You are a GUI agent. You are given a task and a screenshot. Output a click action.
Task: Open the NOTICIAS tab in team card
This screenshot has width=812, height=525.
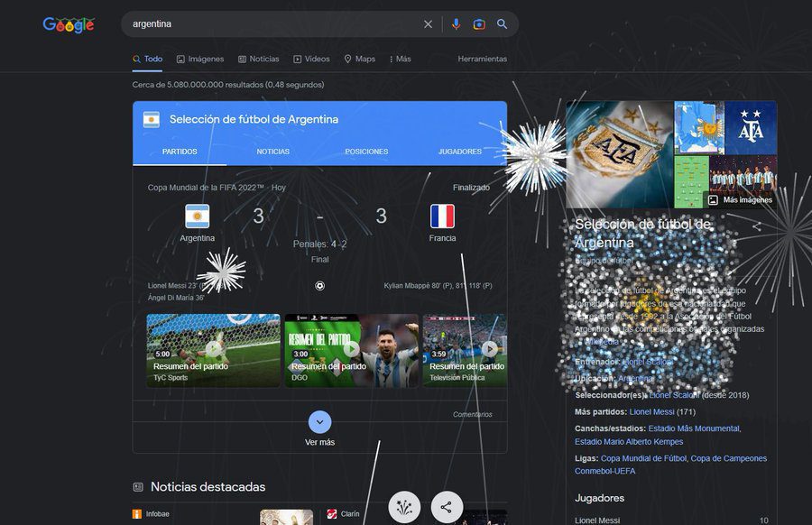(x=272, y=152)
